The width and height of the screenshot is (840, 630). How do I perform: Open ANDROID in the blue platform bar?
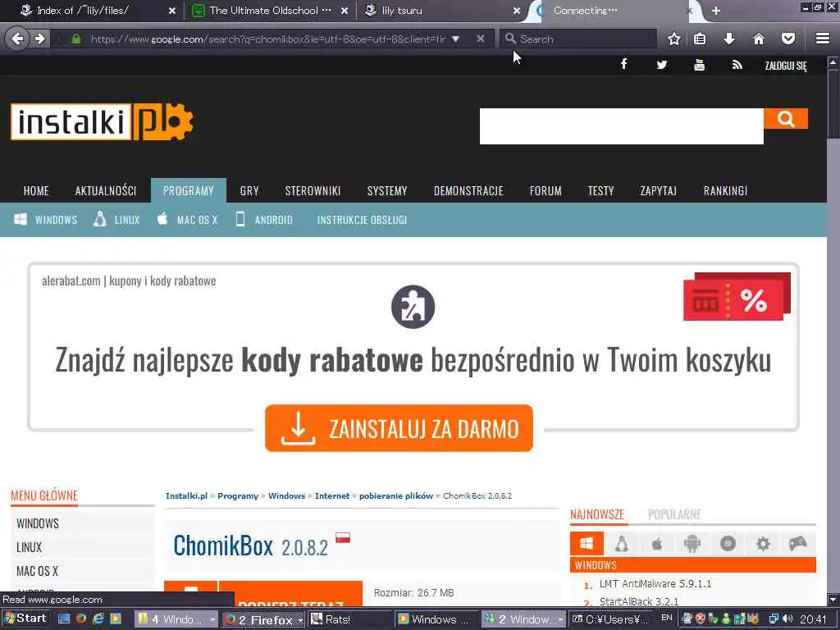pos(264,220)
